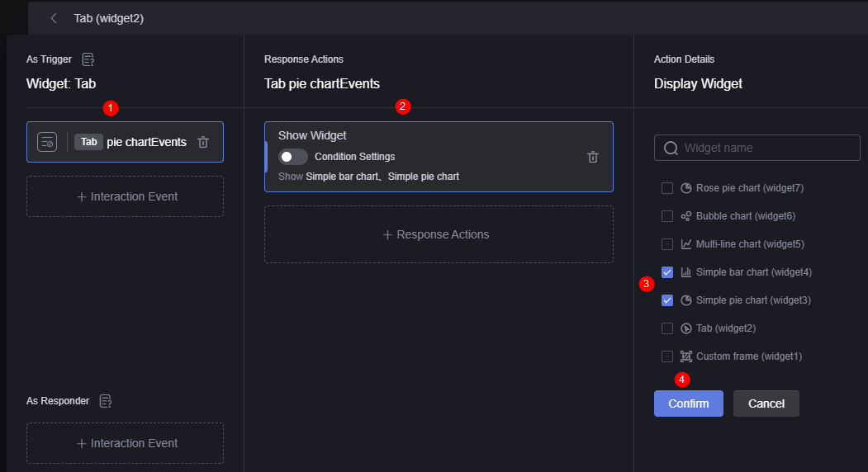Tick the Custom frame (widget1) checkbox
Image resolution: width=868 pixels, height=472 pixels.
pos(667,356)
